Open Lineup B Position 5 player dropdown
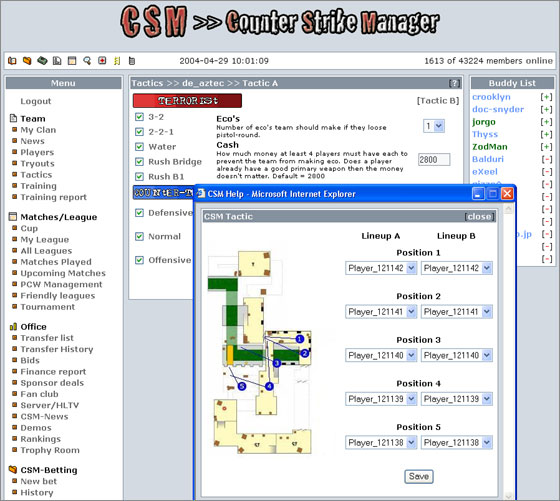The image size is (560, 501). [456, 442]
